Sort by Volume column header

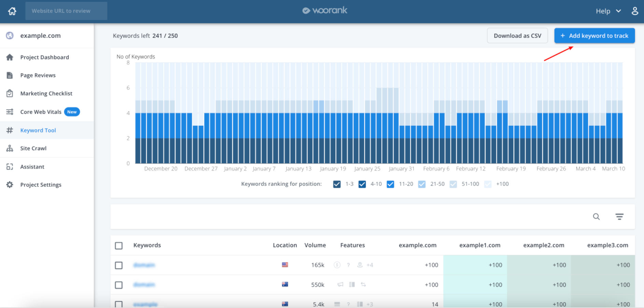click(315, 245)
